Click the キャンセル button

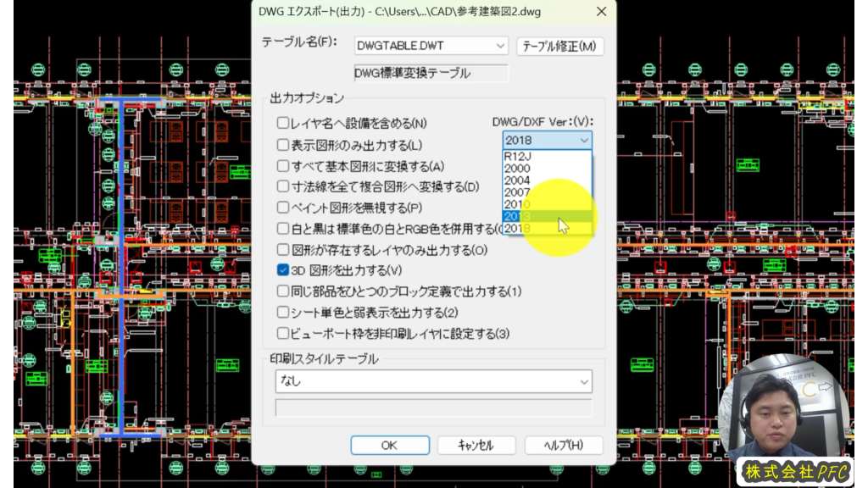476,445
